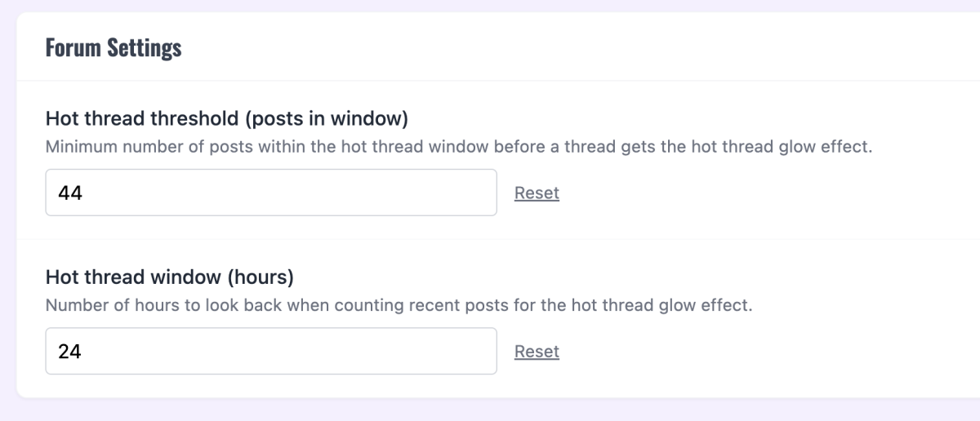Viewport: 980px width, 421px height.
Task: Click the divider between the two settings rows
Action: [x=490, y=239]
